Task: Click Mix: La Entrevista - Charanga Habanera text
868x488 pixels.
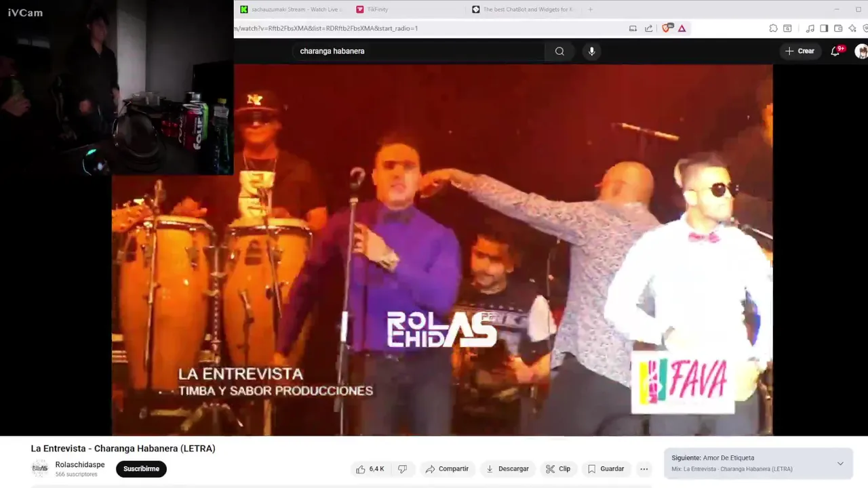Action: click(x=732, y=469)
